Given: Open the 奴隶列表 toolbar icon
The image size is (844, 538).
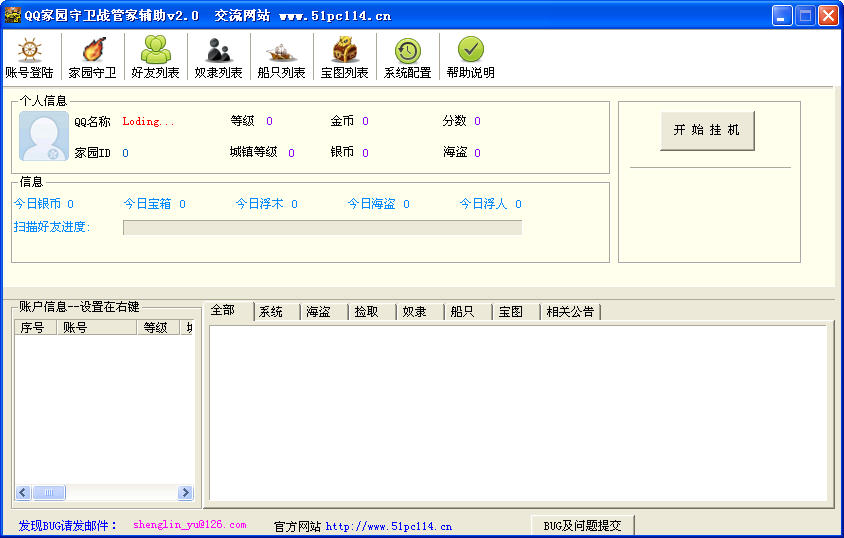Looking at the screenshot, I should click(x=218, y=50).
